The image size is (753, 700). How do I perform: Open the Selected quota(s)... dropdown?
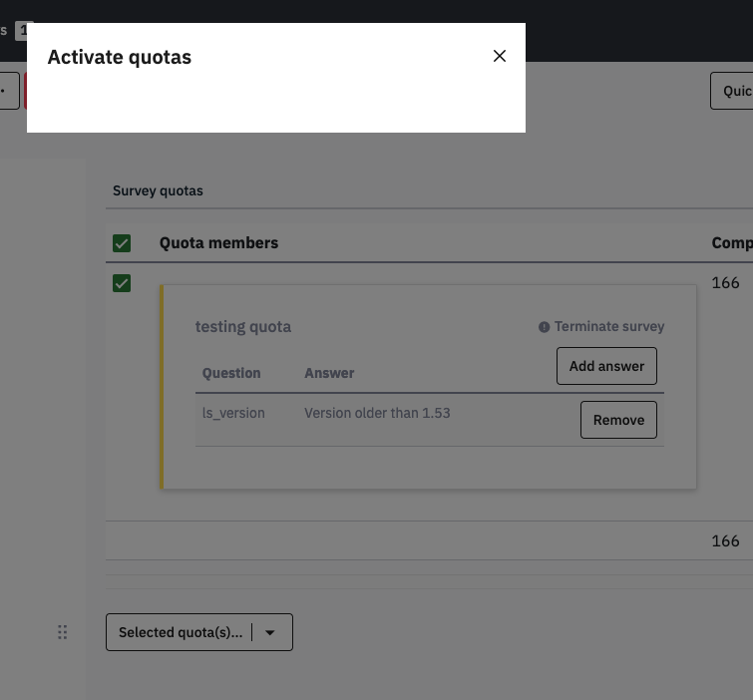181,632
